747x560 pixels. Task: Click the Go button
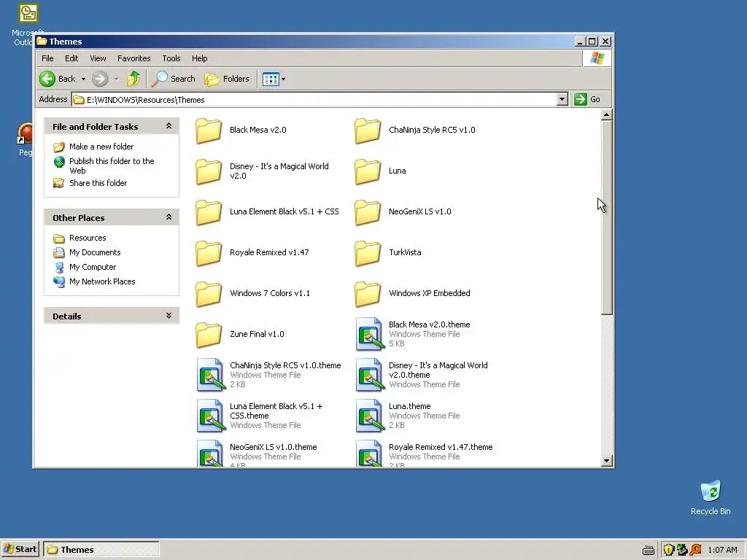point(587,99)
